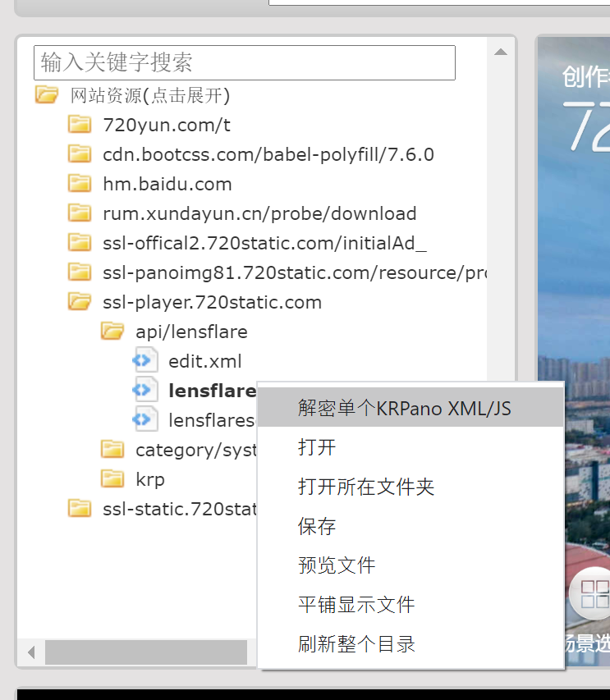610x700 pixels.
Task: Click the scene selection grid icon
Action: (594, 593)
